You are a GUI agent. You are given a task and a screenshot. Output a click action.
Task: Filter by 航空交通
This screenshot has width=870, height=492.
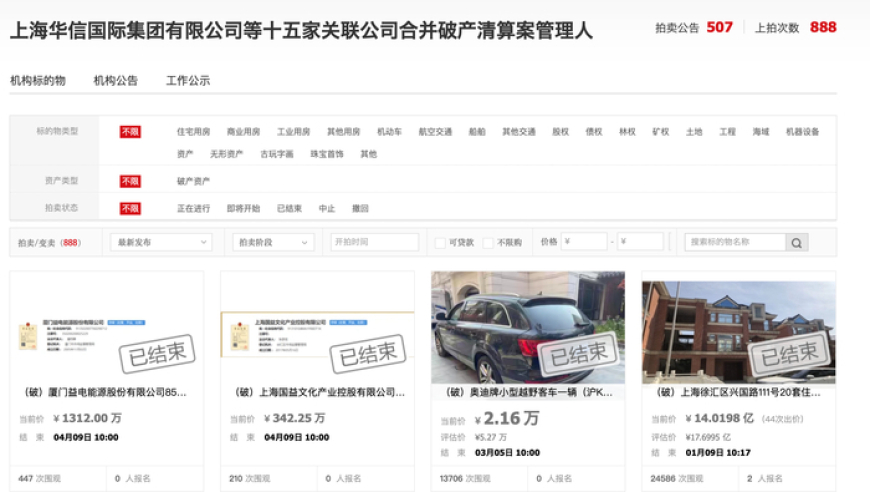[x=435, y=132]
